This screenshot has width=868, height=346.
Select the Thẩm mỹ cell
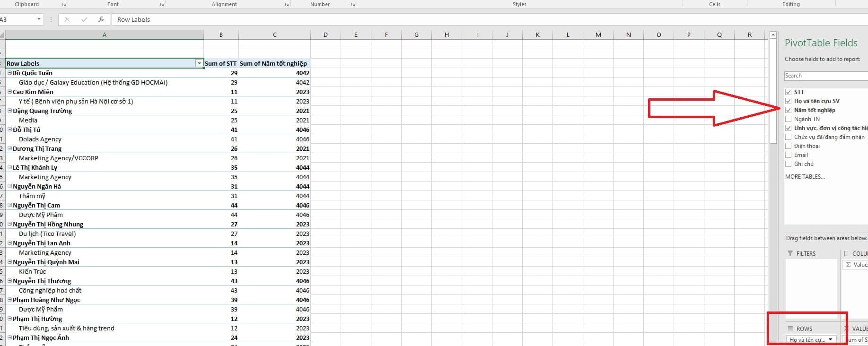point(105,196)
